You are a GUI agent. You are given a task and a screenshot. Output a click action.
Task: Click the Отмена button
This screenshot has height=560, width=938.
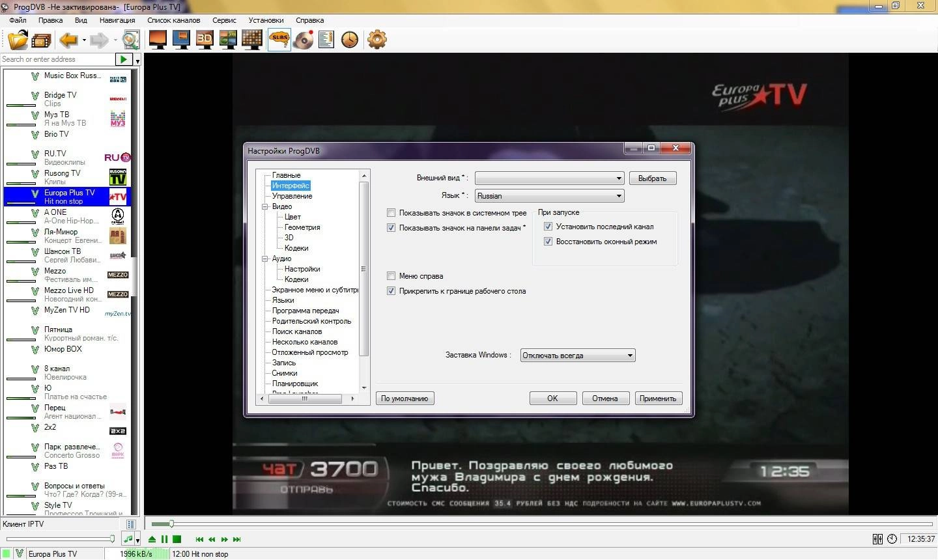(x=604, y=399)
